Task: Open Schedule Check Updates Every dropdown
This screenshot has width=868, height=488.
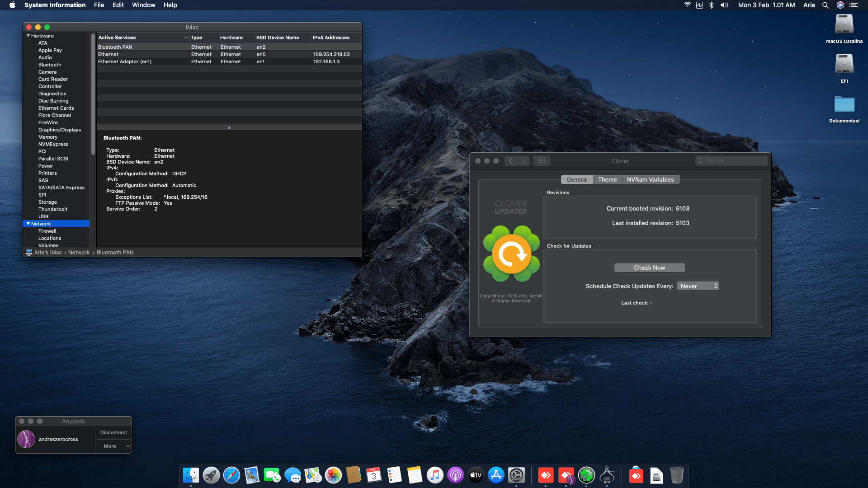Action: pyautogui.click(x=698, y=286)
